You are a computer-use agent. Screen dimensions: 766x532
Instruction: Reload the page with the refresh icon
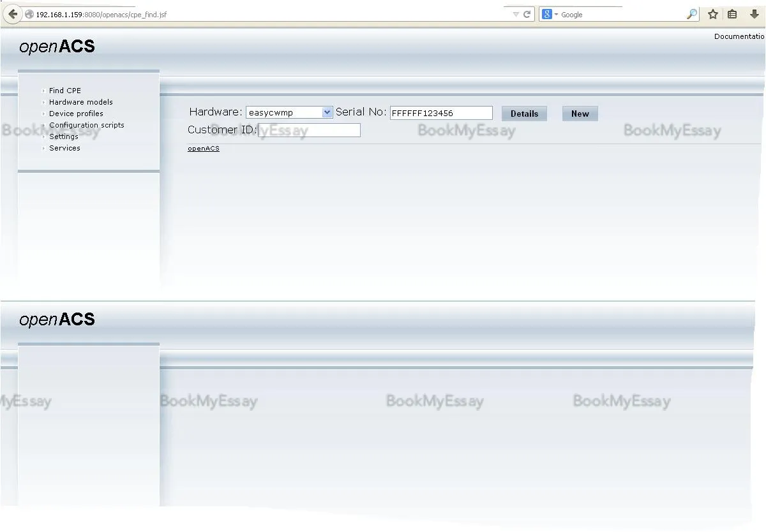coord(527,14)
